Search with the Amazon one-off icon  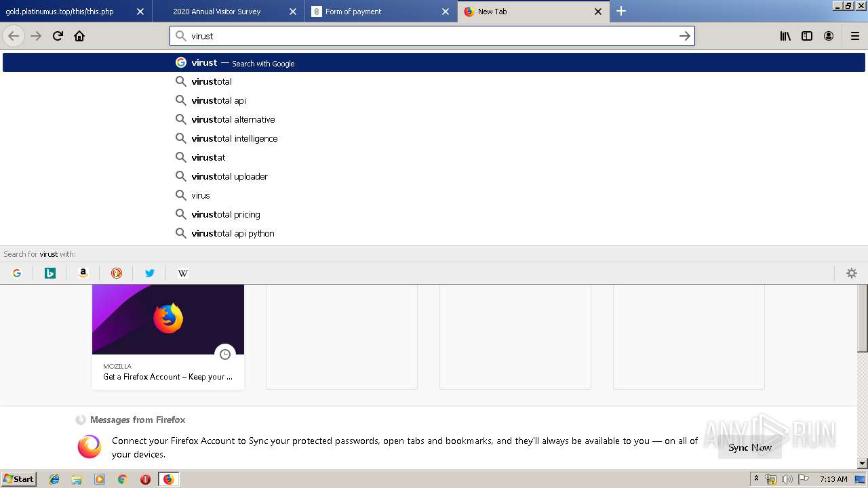point(83,273)
